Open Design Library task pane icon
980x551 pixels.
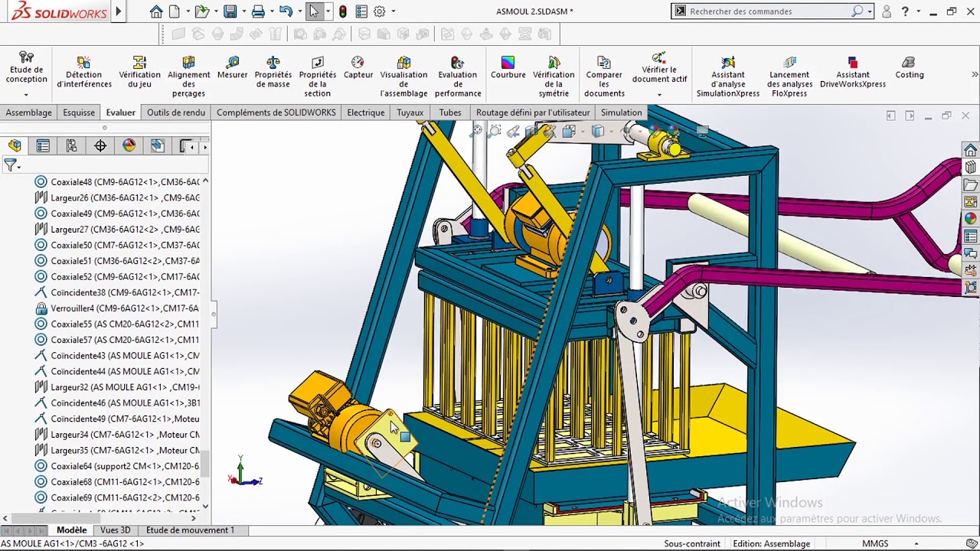tap(971, 167)
